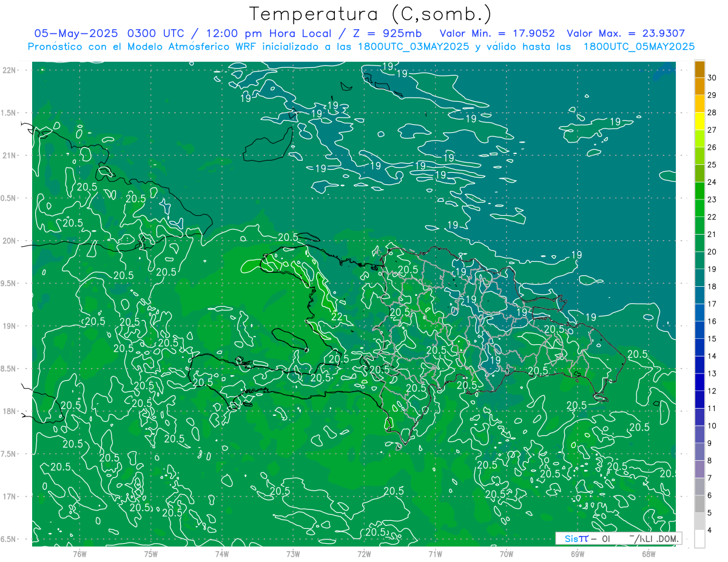Click the "18N" latitude label
This screenshot has height=562, width=728.
click(10, 411)
